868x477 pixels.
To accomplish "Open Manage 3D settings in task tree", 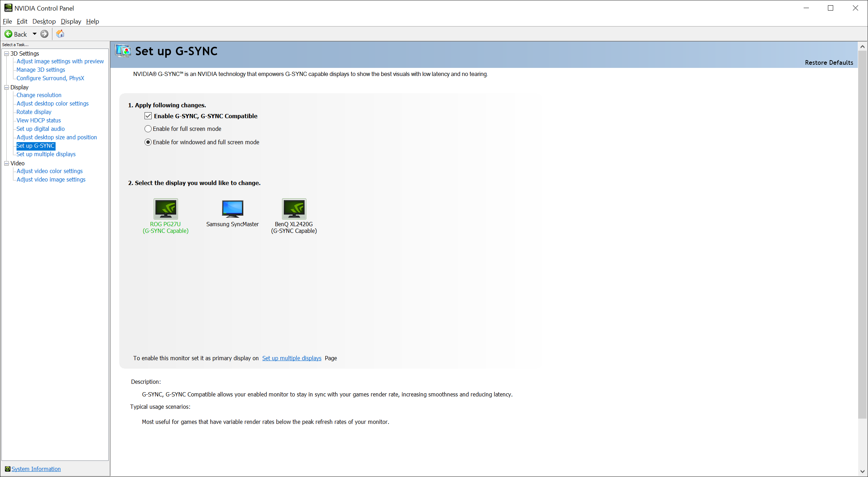I will (41, 70).
